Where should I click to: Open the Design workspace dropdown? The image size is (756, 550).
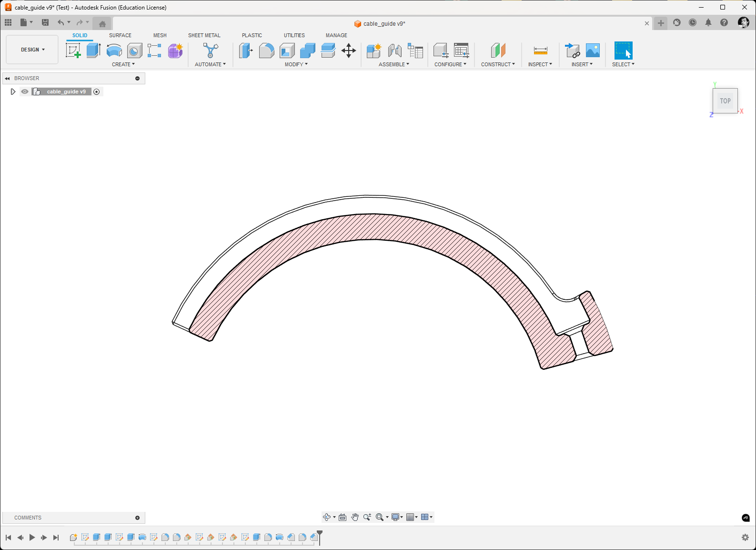coord(32,50)
